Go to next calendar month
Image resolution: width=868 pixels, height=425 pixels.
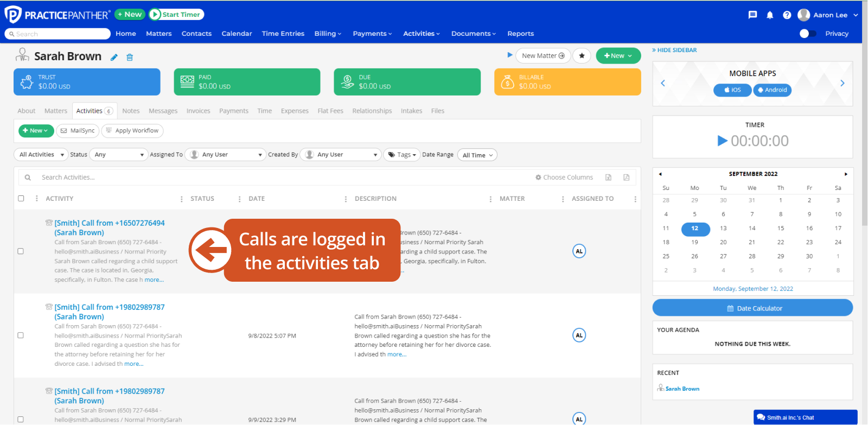(846, 174)
